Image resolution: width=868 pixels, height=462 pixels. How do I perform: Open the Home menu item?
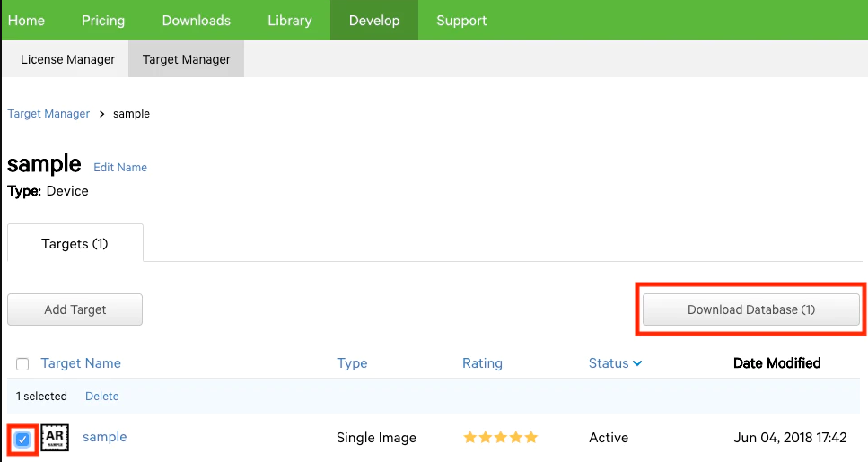tap(26, 20)
